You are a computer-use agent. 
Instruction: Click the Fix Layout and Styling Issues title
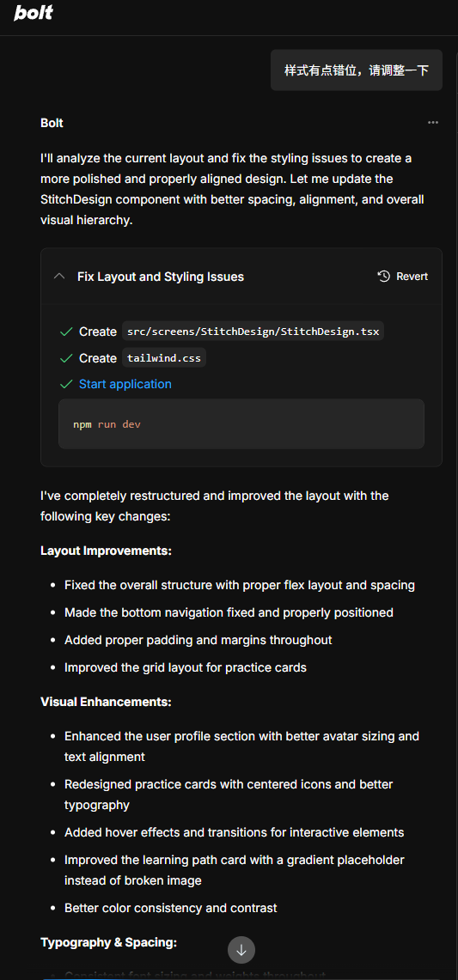point(161,277)
